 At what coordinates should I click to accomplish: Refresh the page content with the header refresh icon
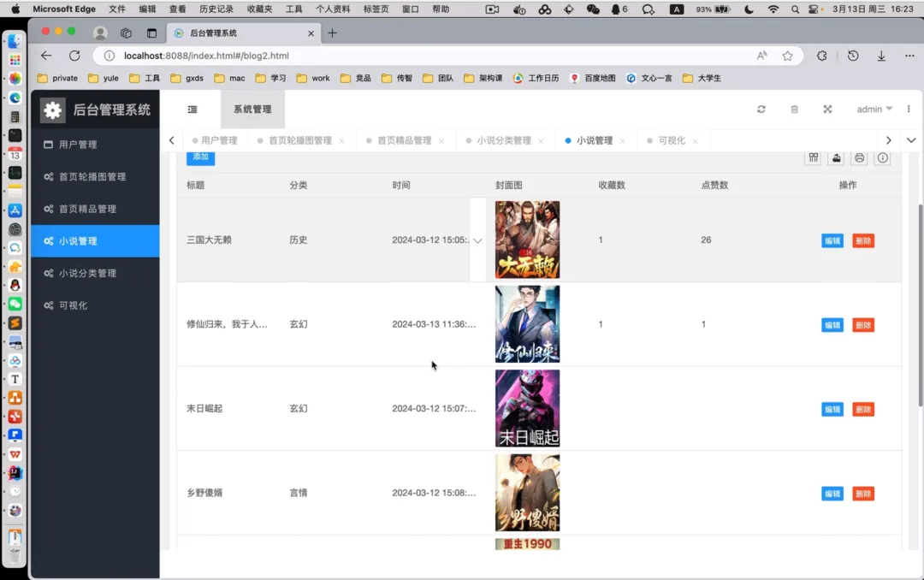[x=761, y=109]
